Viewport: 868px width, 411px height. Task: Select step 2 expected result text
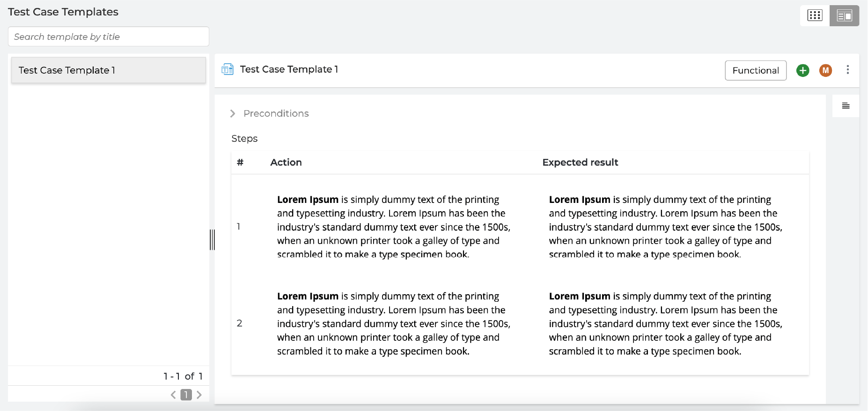tap(665, 323)
